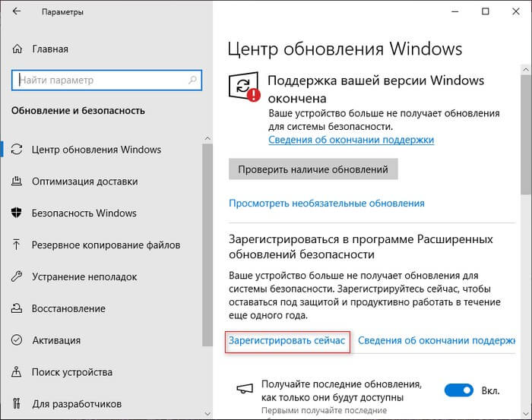Screen dimensions: 532x420
Task: Click Сведения об окончании поддержки link under status
Action: point(350,140)
